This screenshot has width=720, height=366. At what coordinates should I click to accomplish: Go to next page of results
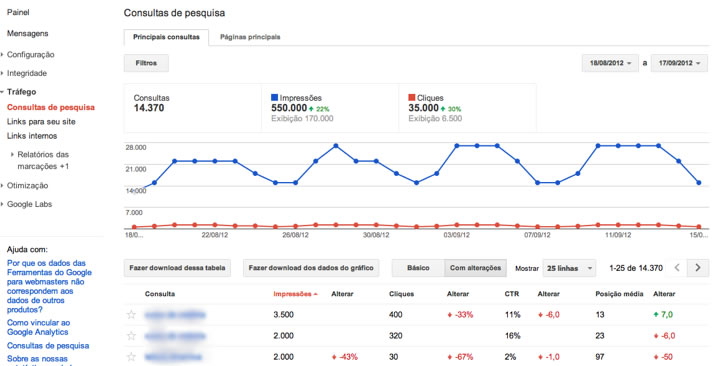click(x=698, y=268)
